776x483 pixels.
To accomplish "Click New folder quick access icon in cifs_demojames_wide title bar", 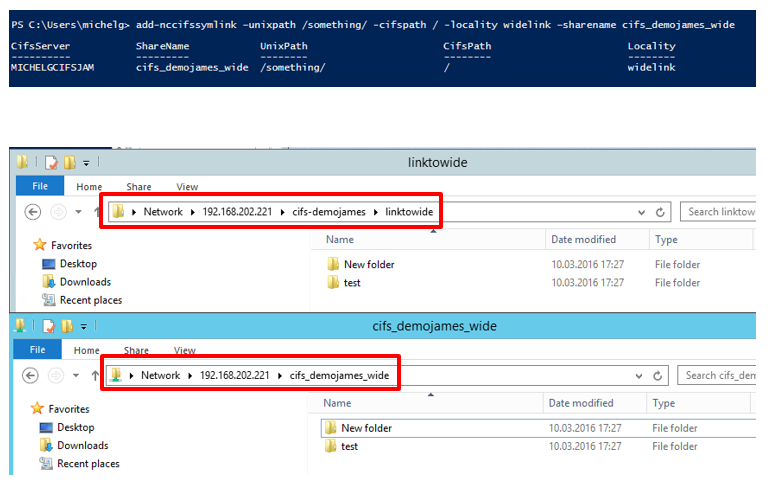I will (x=67, y=326).
